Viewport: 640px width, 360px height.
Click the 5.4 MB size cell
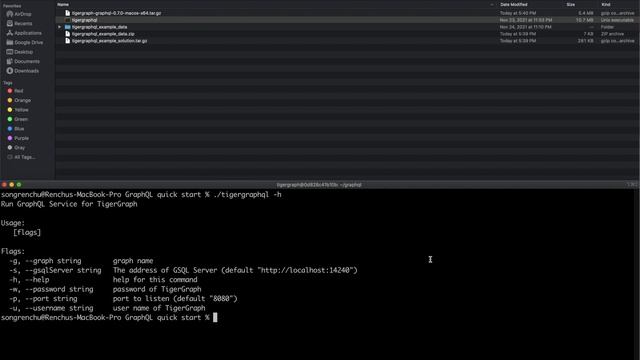(586, 13)
